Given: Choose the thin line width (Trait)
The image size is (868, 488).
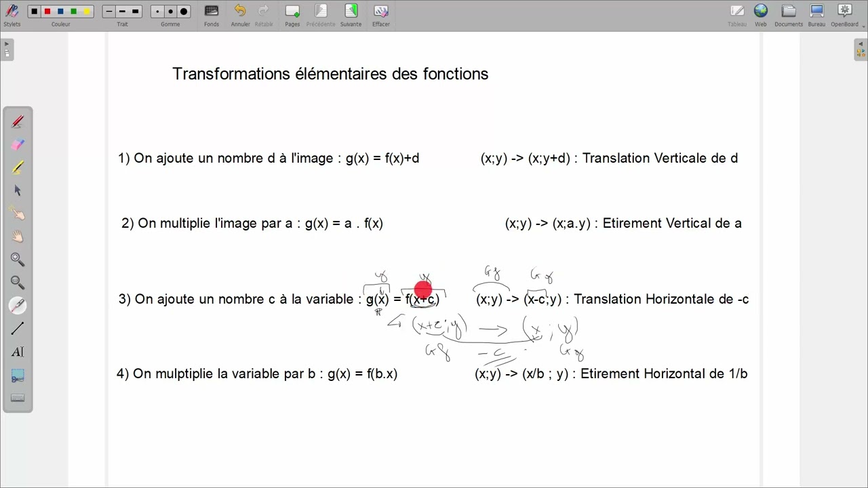Looking at the screenshot, I should 109,12.
